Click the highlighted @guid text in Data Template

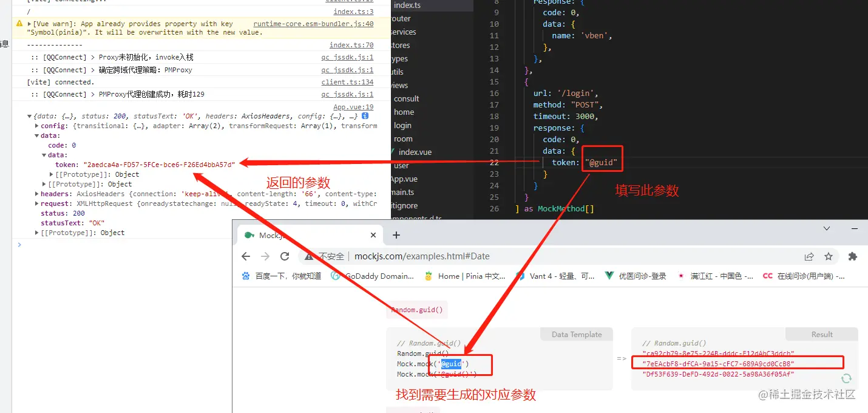[451, 364]
